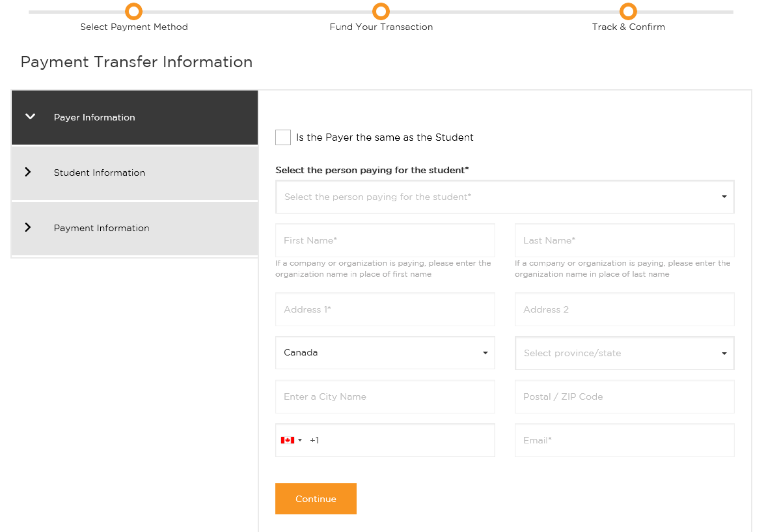
Task: Toggle the checkbox above the payer dropdown
Action: [x=282, y=138]
